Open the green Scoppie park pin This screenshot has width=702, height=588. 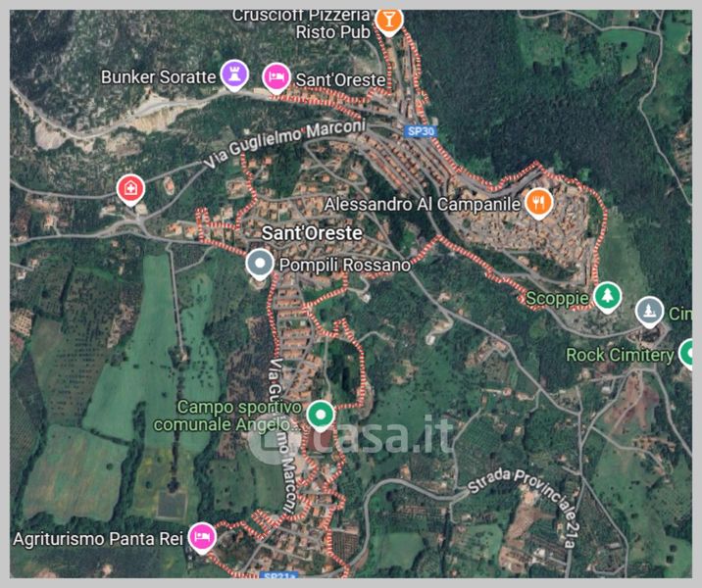pos(608,297)
